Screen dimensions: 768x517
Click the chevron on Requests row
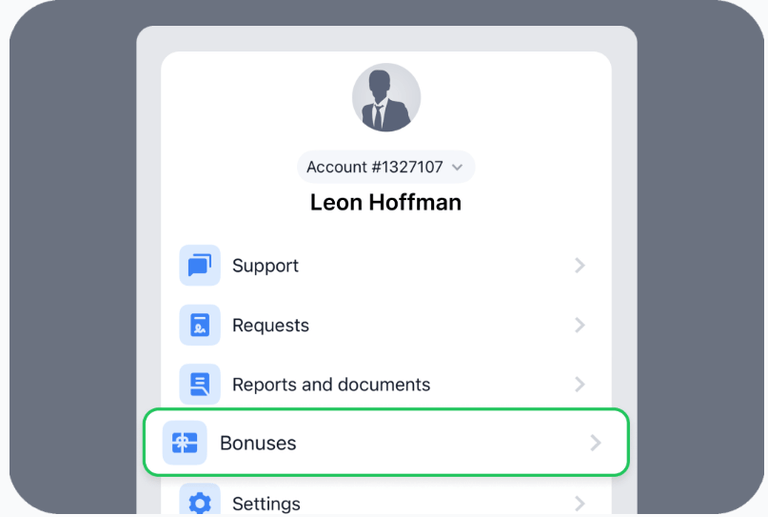click(x=580, y=325)
